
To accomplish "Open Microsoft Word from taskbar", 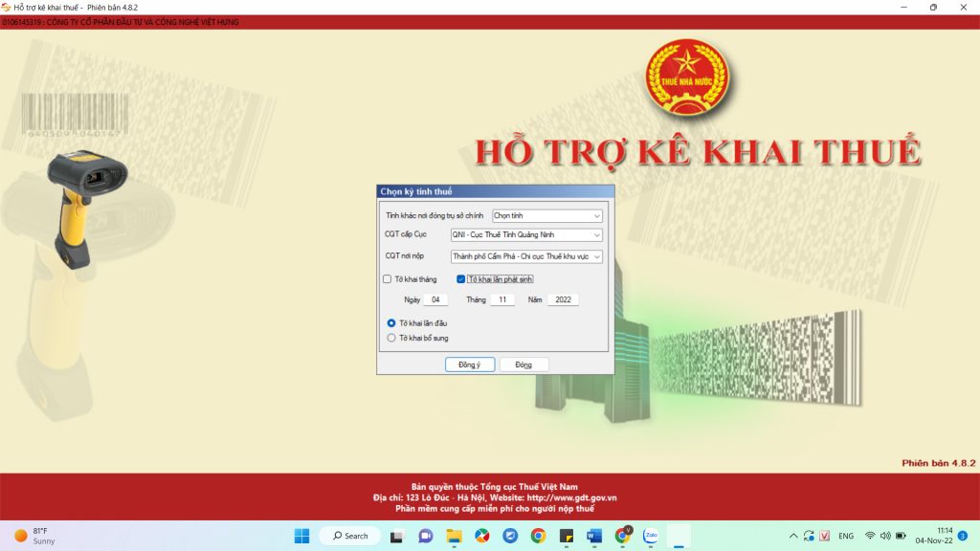I will [594, 536].
